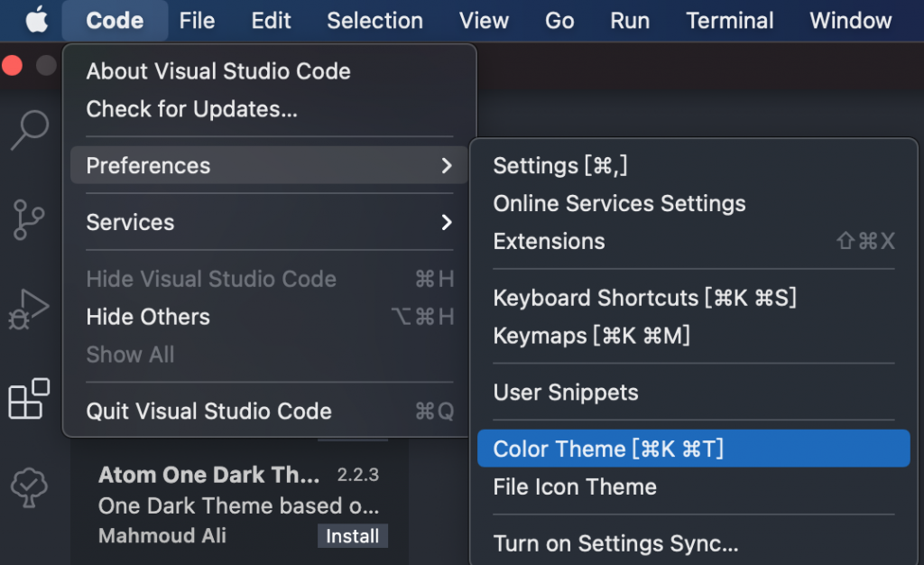Close the window with the red button
Viewport: 924px width, 565px height.
pos(13,65)
